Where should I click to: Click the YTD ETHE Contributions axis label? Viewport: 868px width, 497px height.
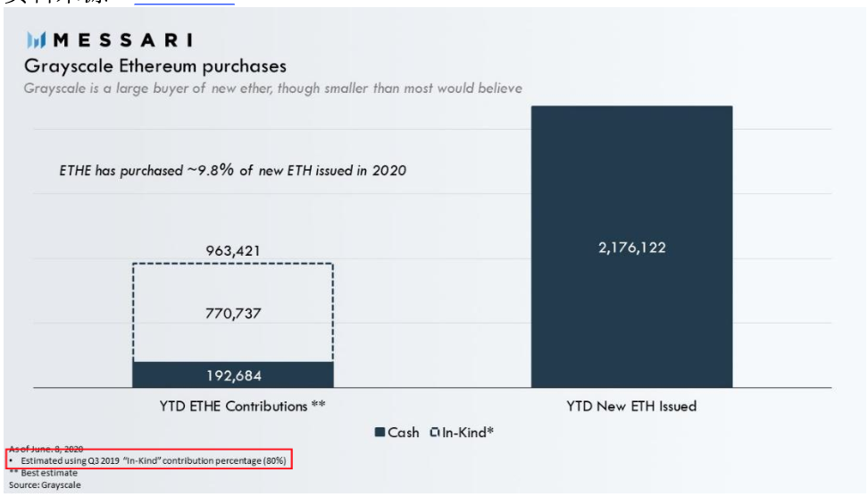(242, 406)
